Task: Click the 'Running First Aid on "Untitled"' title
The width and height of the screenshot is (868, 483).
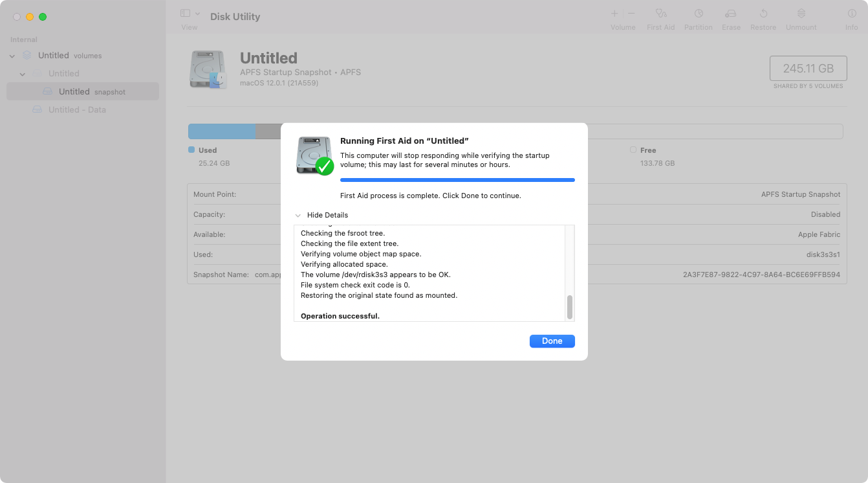Action: [x=404, y=141]
